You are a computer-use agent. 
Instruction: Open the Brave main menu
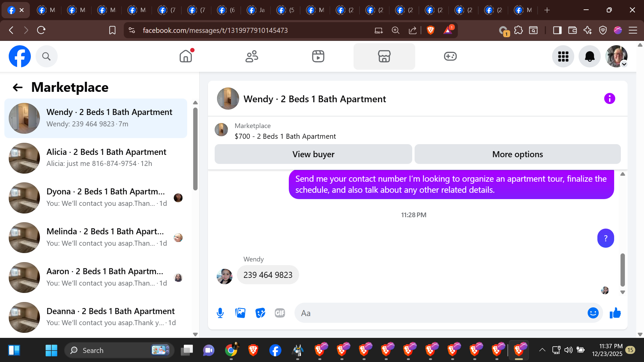click(x=633, y=30)
